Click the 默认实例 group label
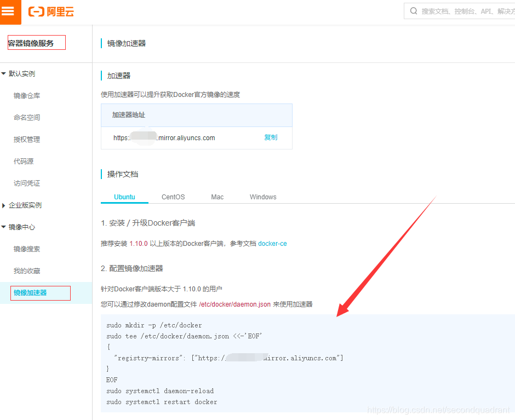This screenshot has width=515, height=420. coord(22,73)
